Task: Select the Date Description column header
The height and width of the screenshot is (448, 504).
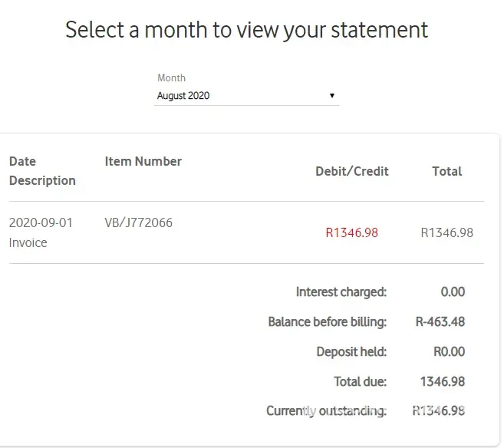Action: (42, 171)
